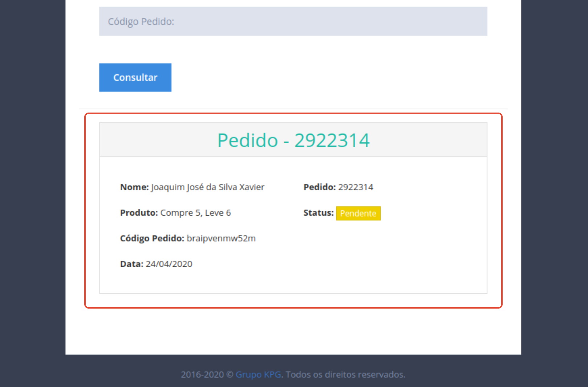Click the order code 'braipvenmw52m'
Screen dimensions: 588x387
pos(221,238)
